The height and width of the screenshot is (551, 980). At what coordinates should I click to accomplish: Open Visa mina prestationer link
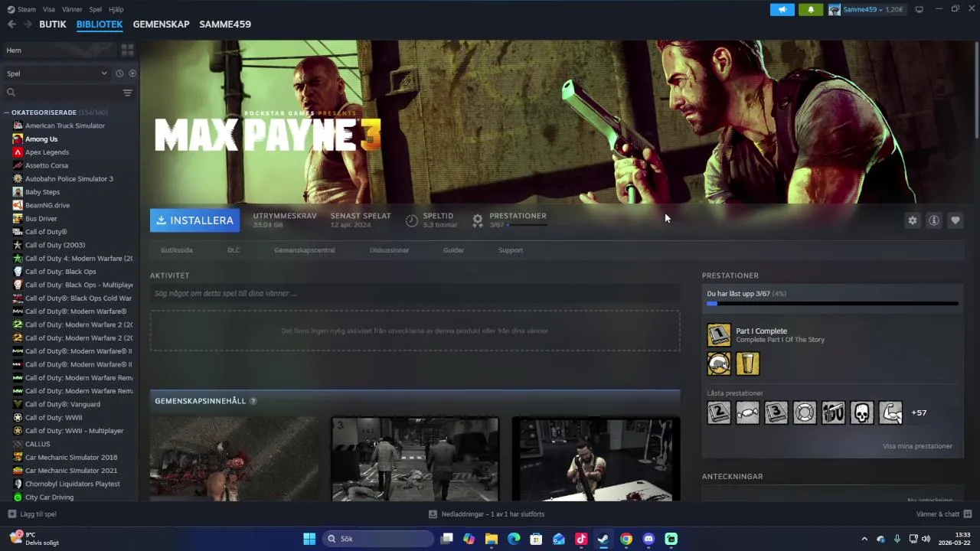pos(917,446)
